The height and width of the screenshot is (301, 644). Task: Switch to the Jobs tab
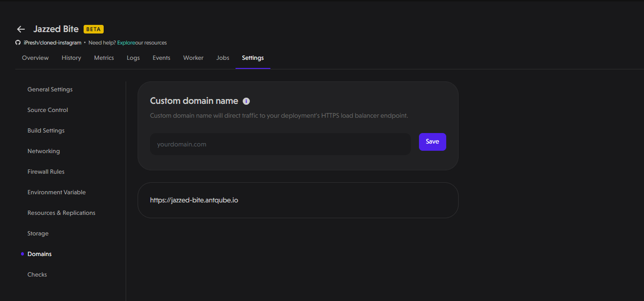(223, 58)
